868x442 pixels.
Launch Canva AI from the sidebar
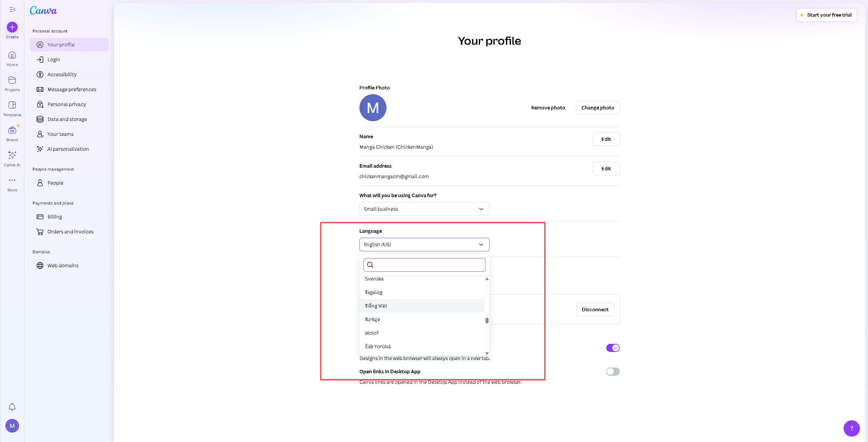click(x=12, y=155)
